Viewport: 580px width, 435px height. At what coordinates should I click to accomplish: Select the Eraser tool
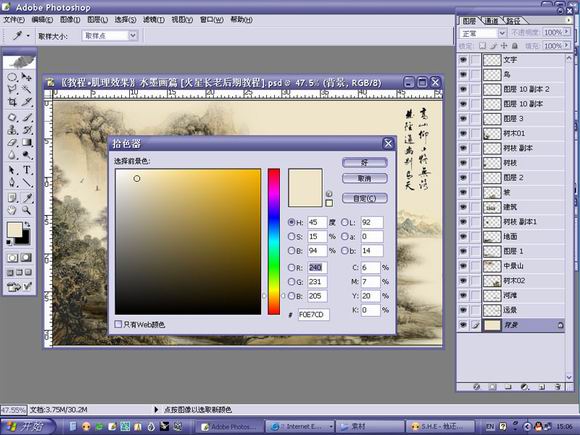tap(12, 142)
